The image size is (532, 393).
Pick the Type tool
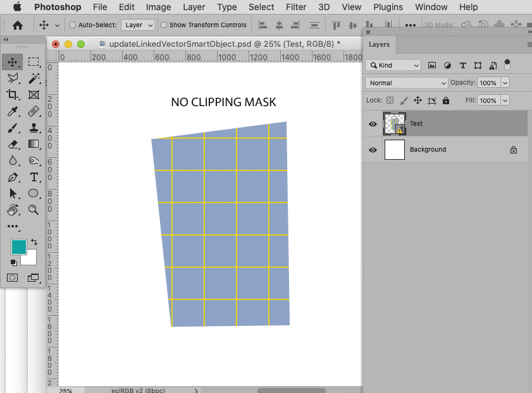34,177
